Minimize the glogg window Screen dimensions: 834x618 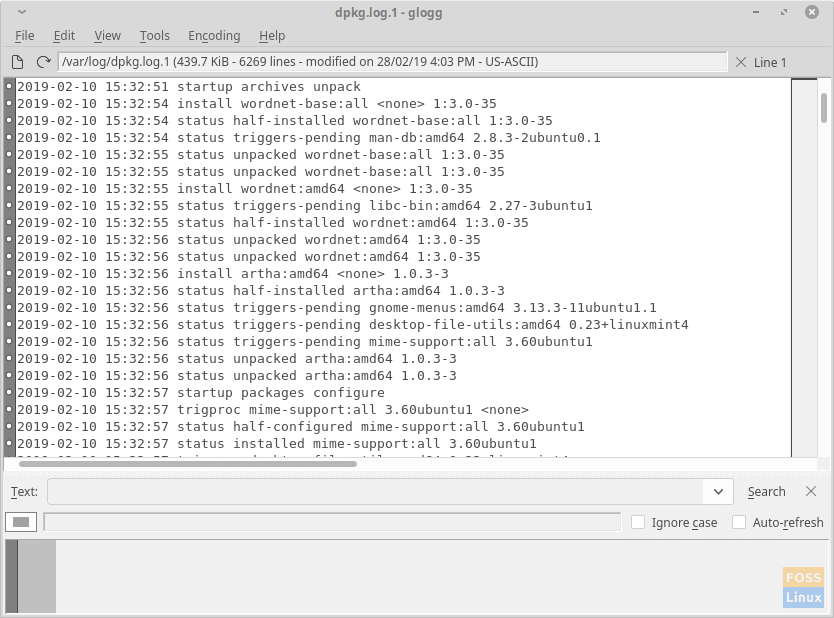tap(756, 12)
